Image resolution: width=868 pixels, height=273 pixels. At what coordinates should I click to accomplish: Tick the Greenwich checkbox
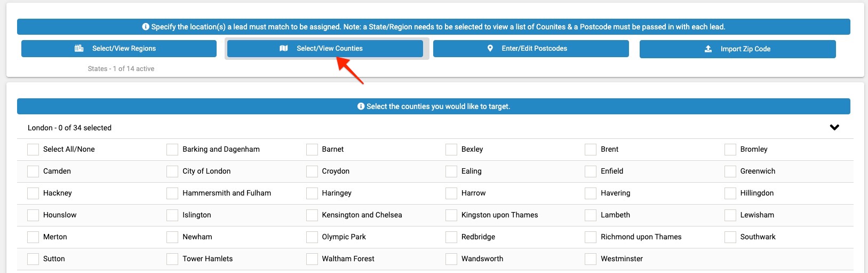(x=730, y=171)
